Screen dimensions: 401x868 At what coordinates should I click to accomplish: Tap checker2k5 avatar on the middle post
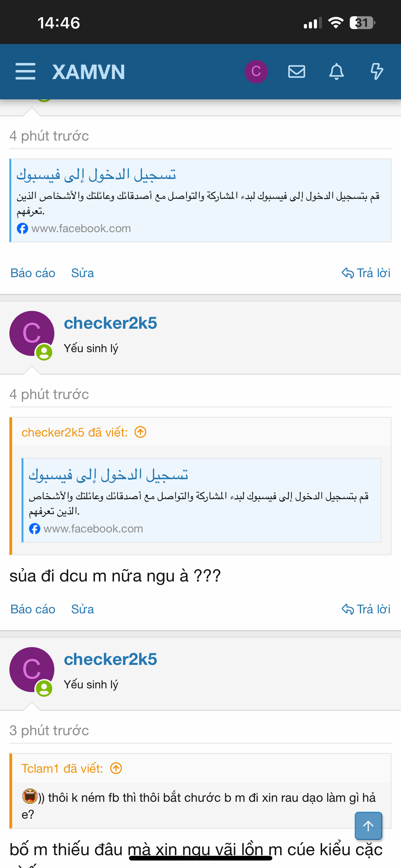[x=32, y=333]
